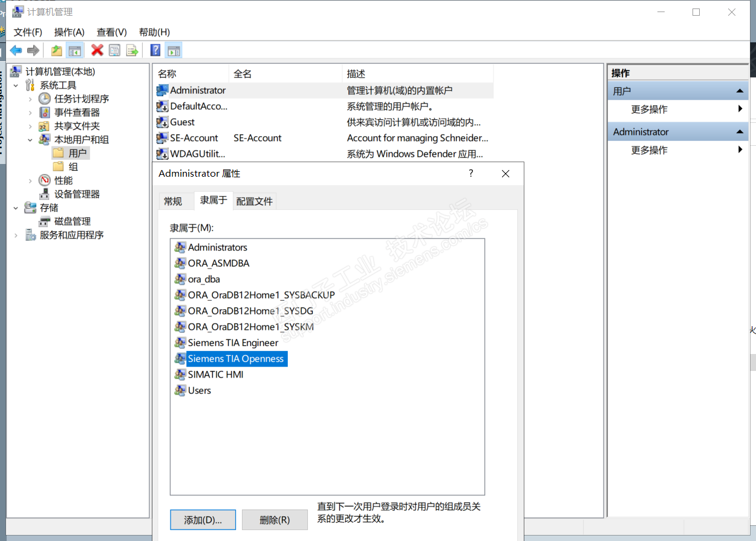Expand the 事件查看器 tree node
The image size is (756, 541).
30,113
